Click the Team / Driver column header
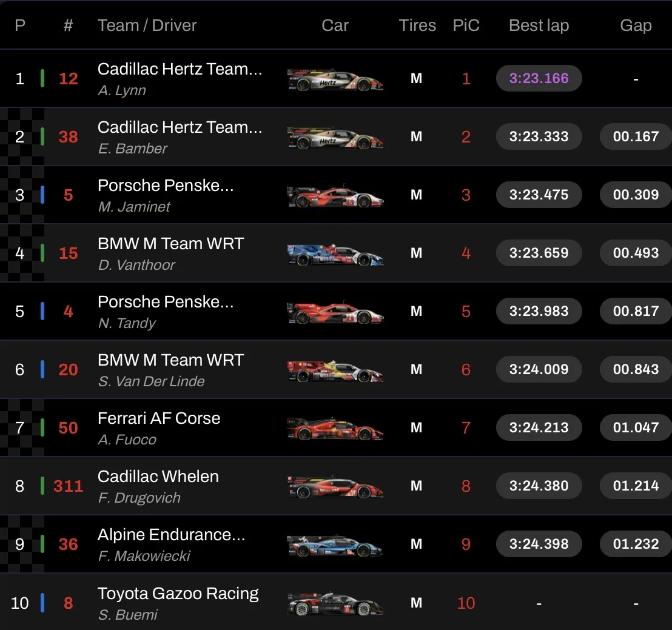Screen dimensions: 672x630 click(147, 25)
